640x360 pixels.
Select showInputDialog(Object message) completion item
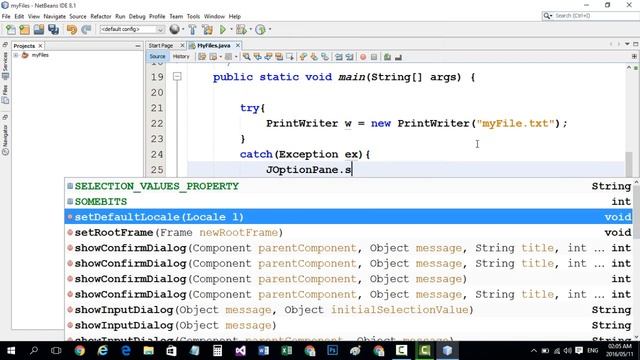[349, 325]
